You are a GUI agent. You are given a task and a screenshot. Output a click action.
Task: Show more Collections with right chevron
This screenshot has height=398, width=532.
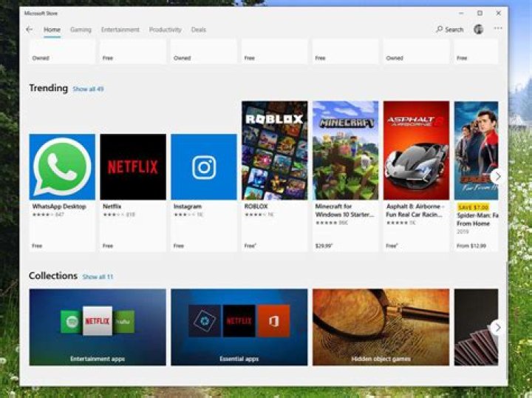click(497, 328)
